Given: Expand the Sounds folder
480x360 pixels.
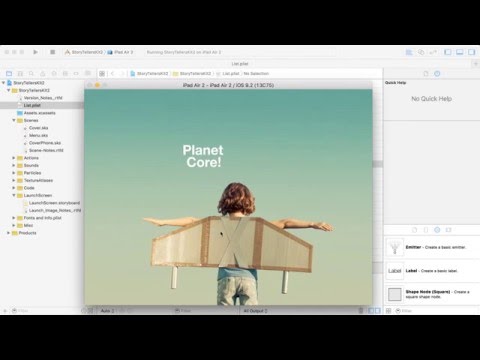Looking at the screenshot, I should point(14,165).
